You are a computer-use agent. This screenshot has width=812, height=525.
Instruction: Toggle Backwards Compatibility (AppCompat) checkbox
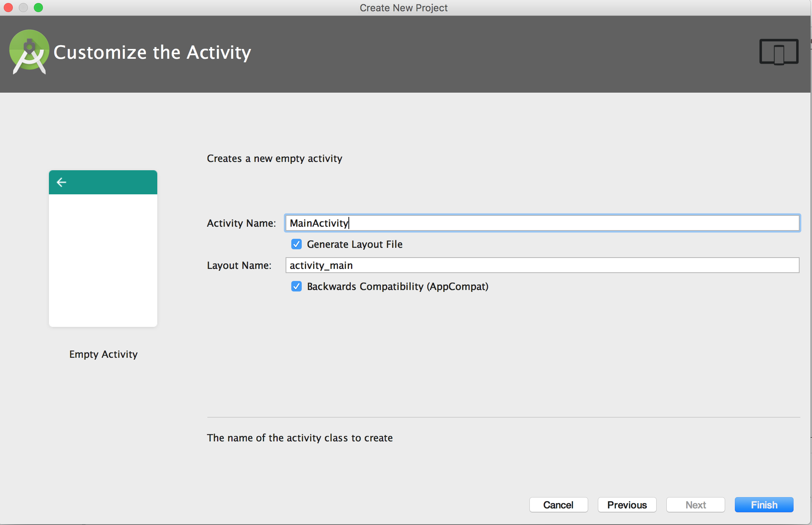[297, 286]
